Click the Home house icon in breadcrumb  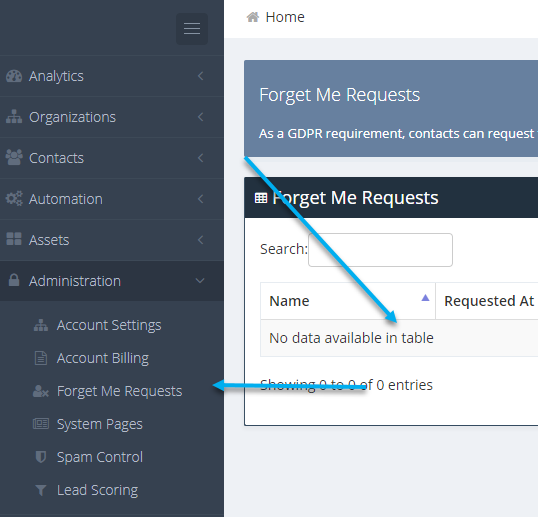pyautogui.click(x=253, y=17)
